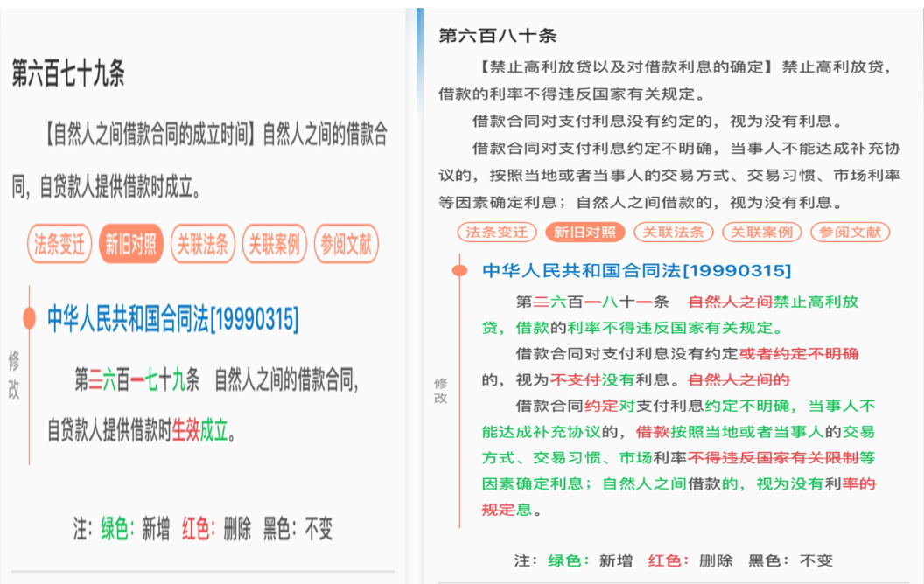Click the 修改 label beside left timeline

coord(13,375)
